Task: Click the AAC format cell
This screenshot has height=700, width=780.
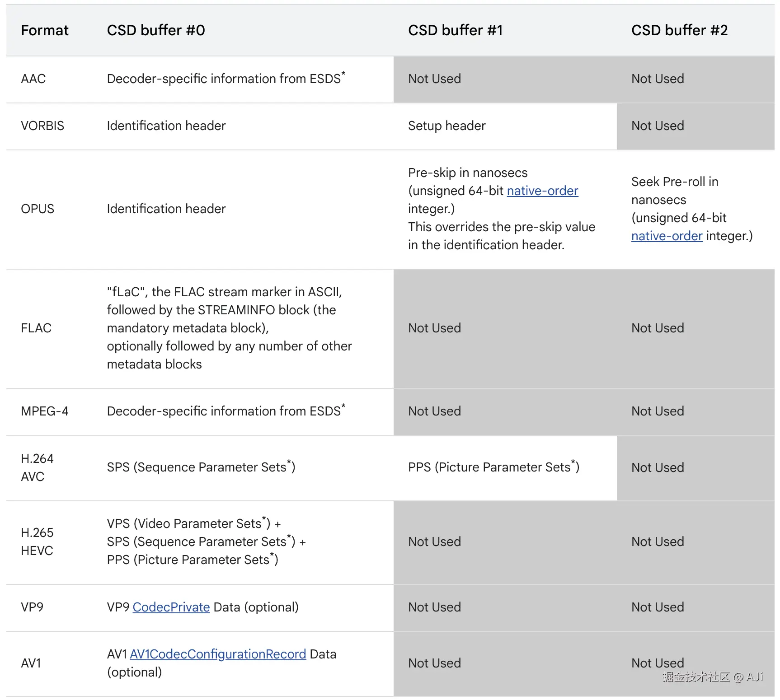Action: [33, 79]
